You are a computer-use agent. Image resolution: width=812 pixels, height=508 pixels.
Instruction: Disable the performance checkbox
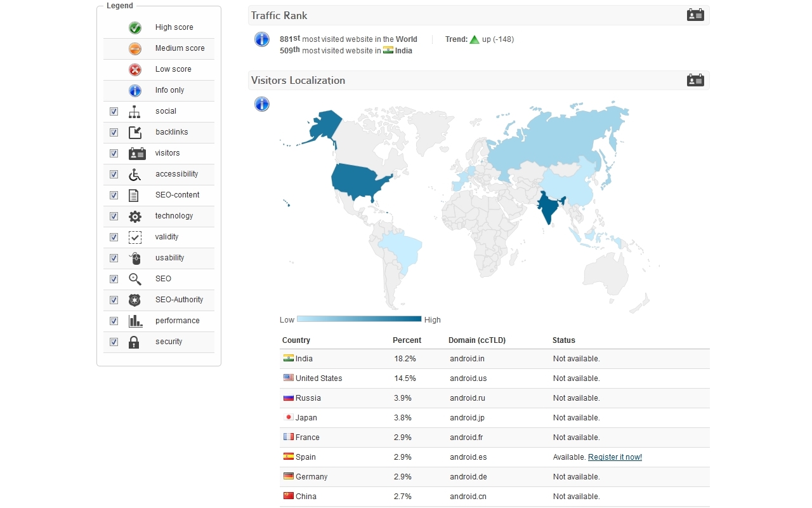pyautogui.click(x=114, y=321)
